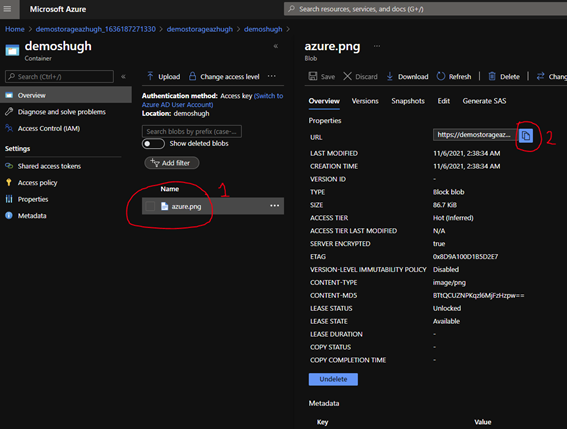Click the azure.png file icon
This screenshot has height=429, width=567.
click(165, 206)
